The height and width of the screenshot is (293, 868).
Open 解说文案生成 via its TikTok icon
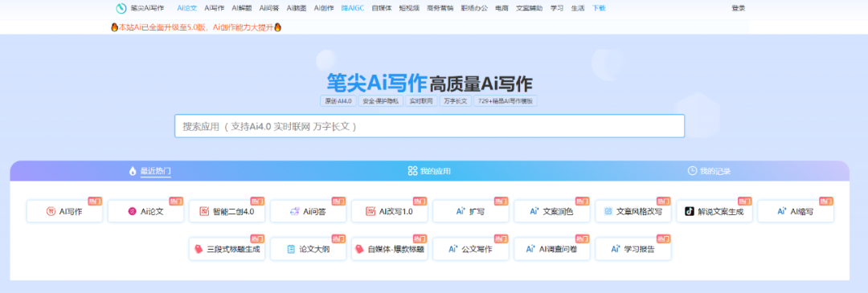(690, 211)
